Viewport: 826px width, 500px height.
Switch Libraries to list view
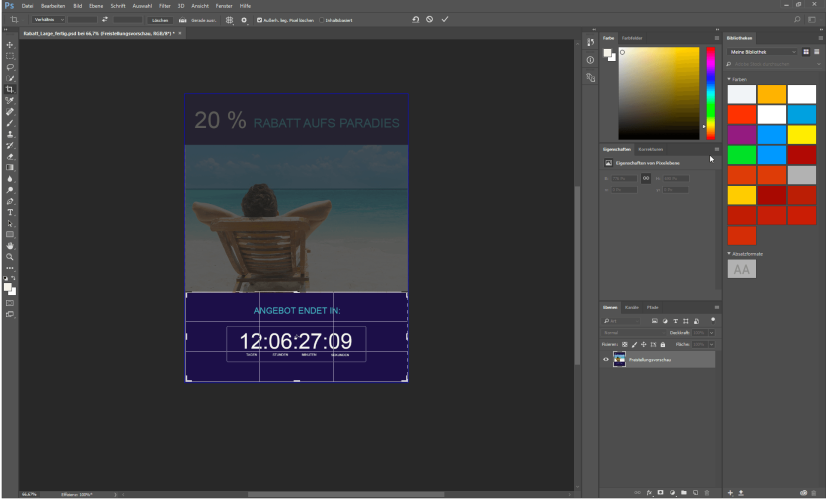click(x=817, y=52)
